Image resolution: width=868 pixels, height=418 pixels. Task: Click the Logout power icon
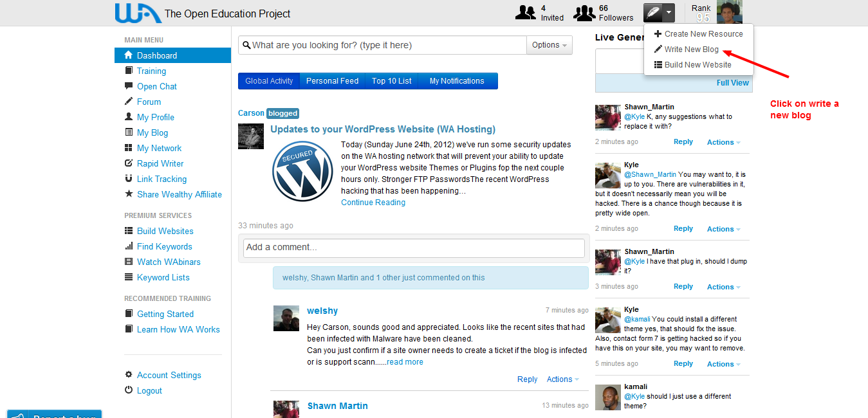(129, 390)
